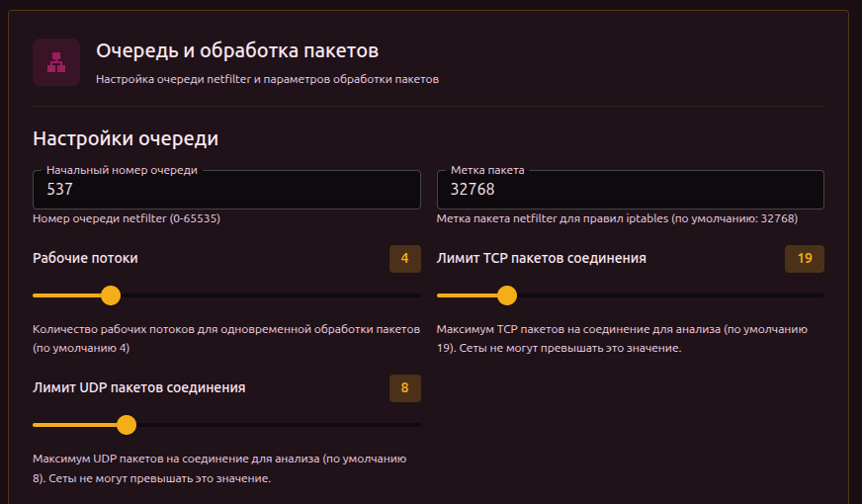
Task: Click the 'Лимит UDP пакетов соединения' slider handle
Action: tap(127, 425)
